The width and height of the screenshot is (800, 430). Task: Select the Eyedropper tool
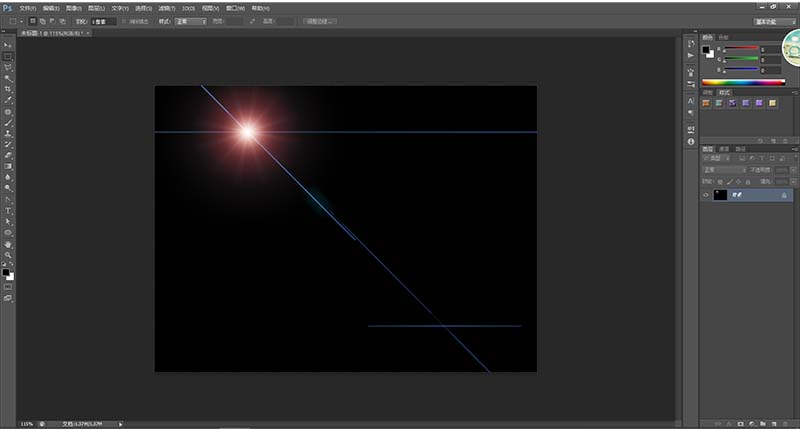point(8,100)
